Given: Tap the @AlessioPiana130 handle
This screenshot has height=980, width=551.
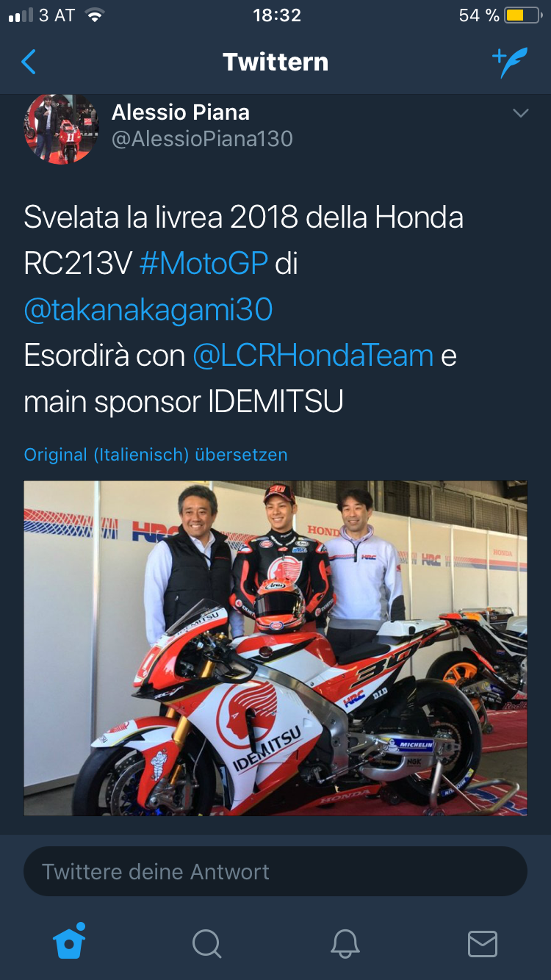Looking at the screenshot, I should tap(202, 139).
